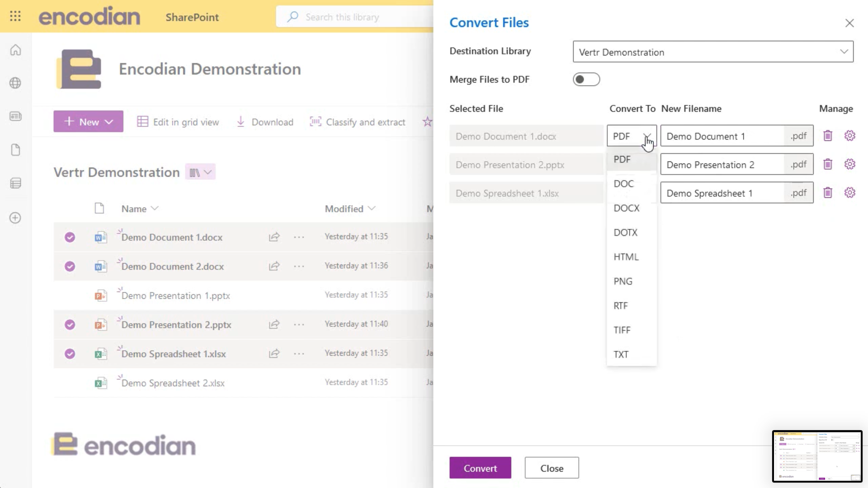Select DOTX from format list

pos(632,233)
